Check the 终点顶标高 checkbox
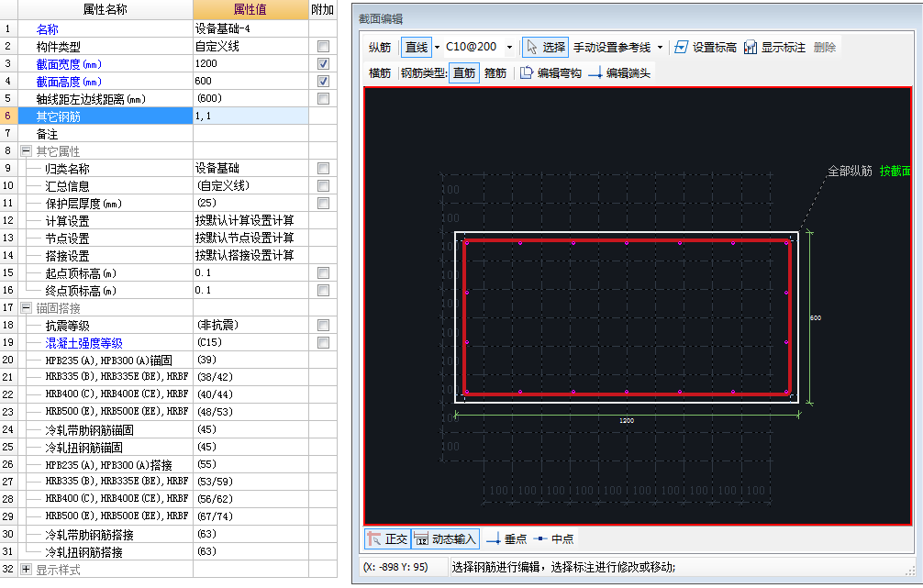Screen dimensions: 923x588 tap(323, 290)
